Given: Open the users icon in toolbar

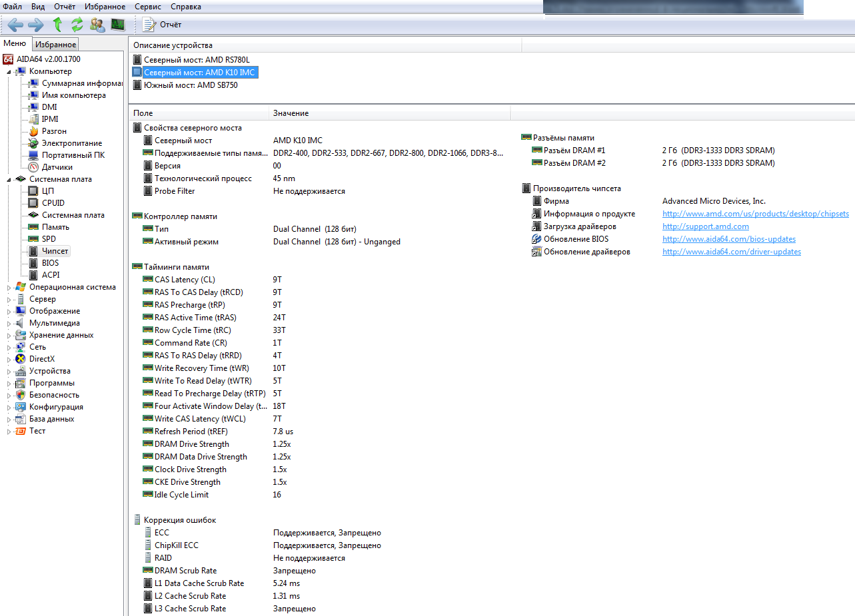Looking at the screenshot, I should click(97, 25).
